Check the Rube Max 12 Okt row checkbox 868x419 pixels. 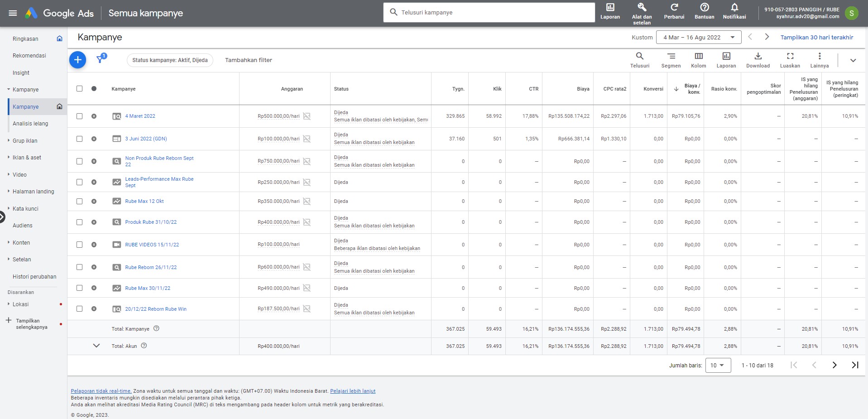(80, 201)
